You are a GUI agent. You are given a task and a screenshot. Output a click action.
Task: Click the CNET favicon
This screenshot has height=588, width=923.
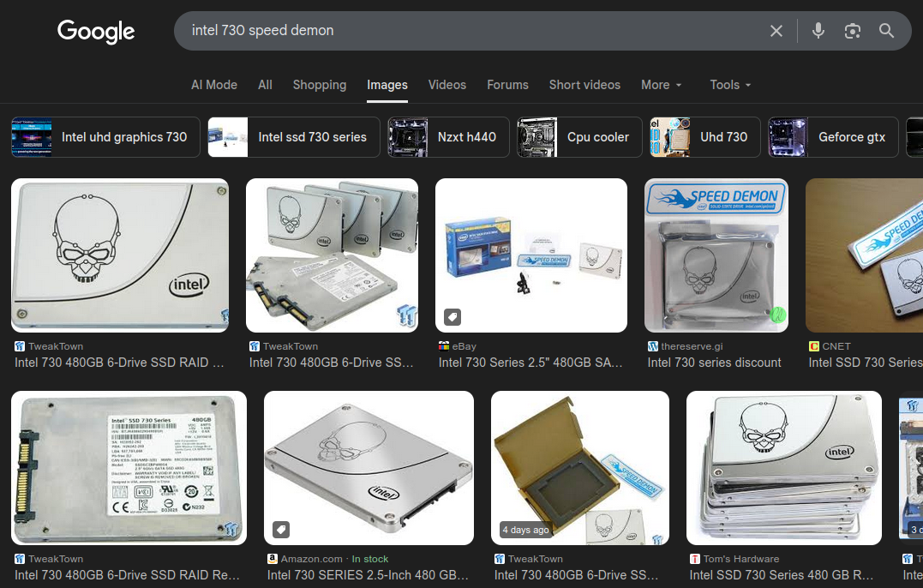[814, 346]
